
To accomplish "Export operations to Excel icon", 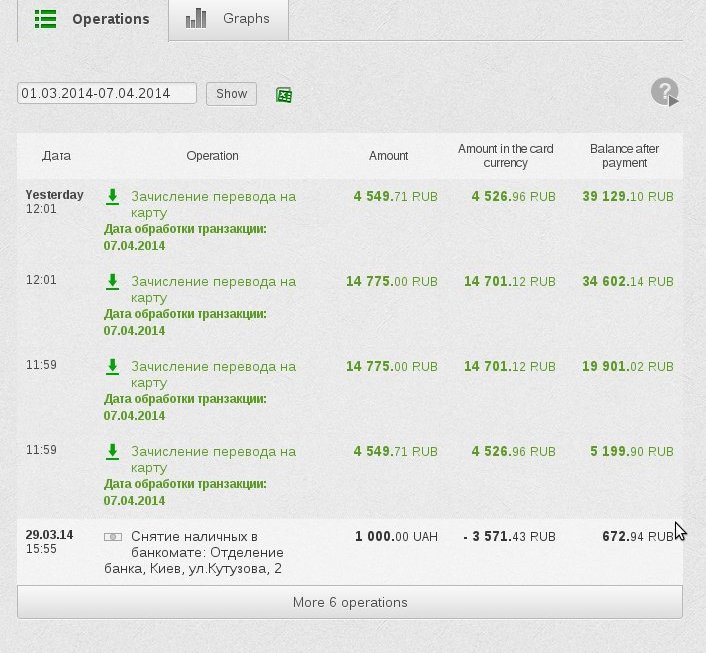I will coord(284,95).
